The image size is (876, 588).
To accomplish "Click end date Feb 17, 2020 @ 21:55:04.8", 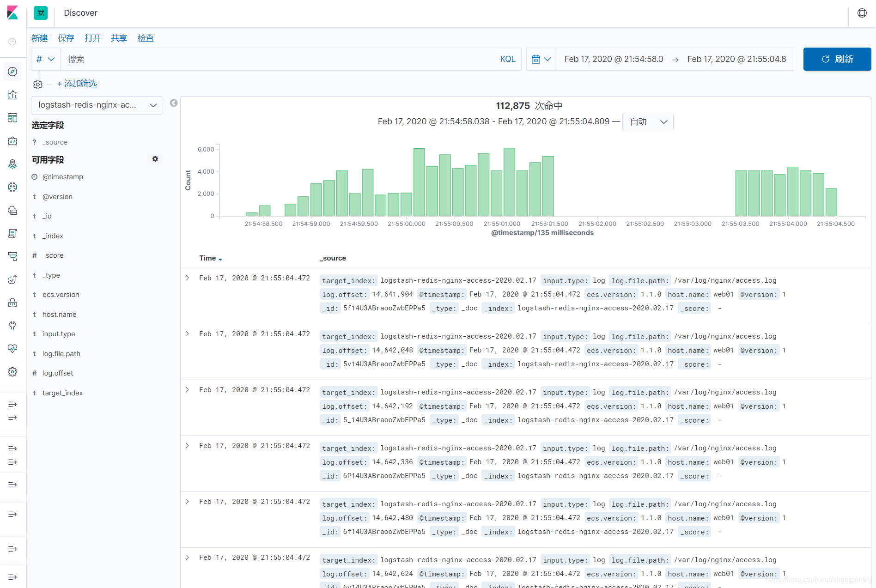I will pos(736,59).
